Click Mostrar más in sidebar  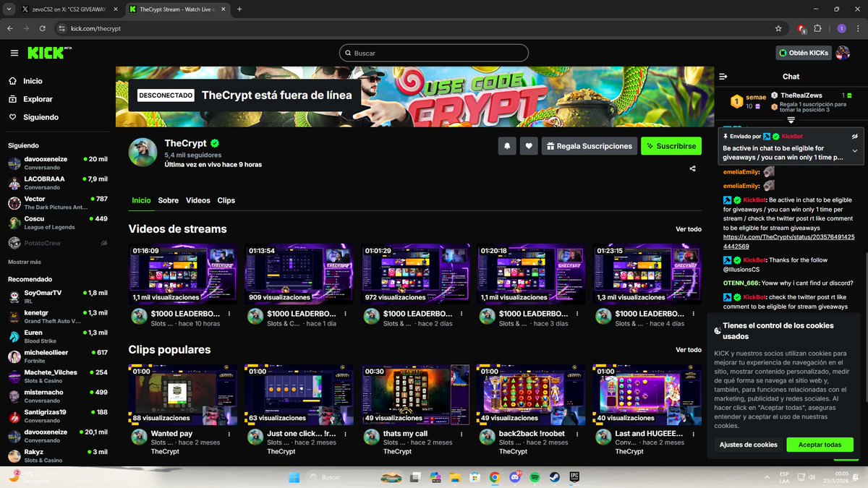(25, 262)
